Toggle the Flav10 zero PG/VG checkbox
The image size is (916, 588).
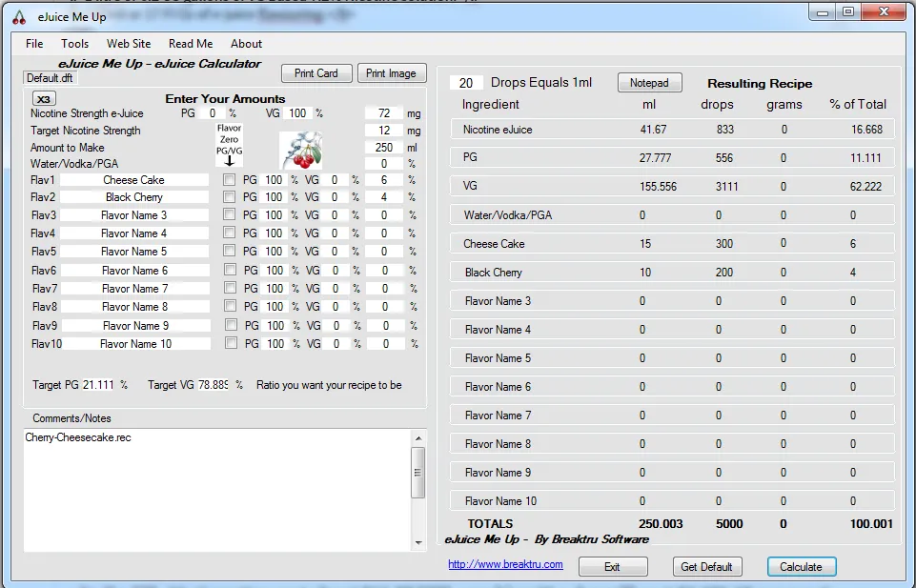point(231,343)
